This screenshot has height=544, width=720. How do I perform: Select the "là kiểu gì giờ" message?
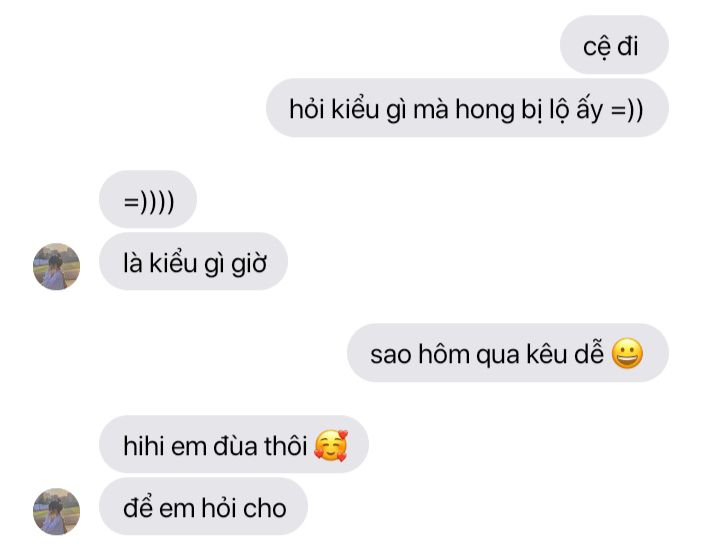(x=193, y=261)
